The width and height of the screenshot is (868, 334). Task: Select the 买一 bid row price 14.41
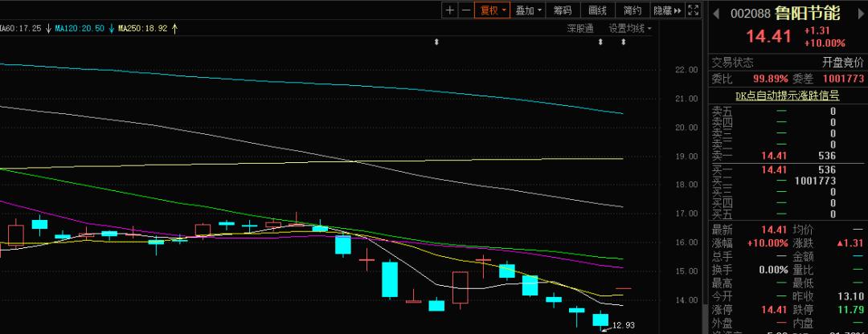point(774,169)
